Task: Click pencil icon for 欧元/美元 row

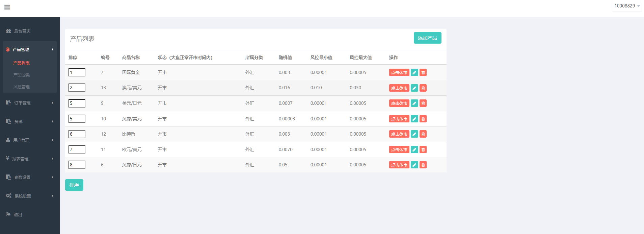Action: point(414,150)
